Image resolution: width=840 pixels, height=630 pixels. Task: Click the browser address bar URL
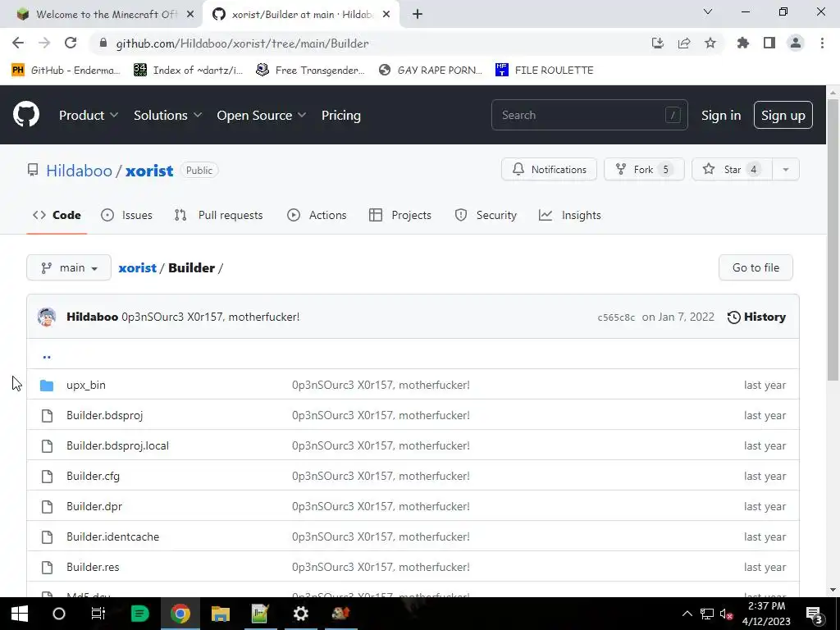(x=242, y=43)
